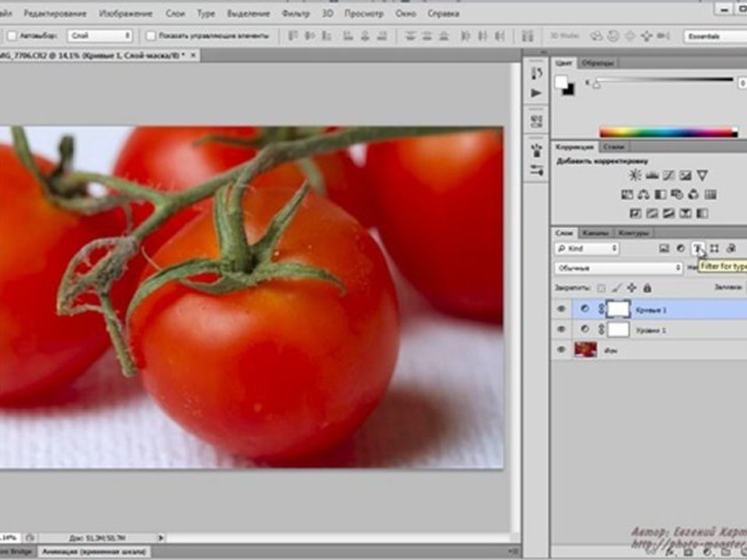
Task: Add a Threshold adjustment
Action: 669,213
